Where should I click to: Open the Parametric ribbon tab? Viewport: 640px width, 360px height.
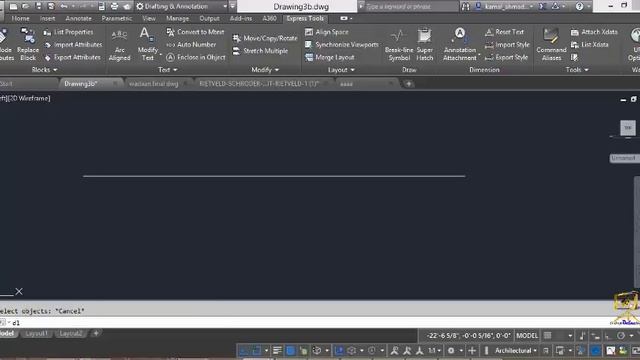tap(117, 18)
